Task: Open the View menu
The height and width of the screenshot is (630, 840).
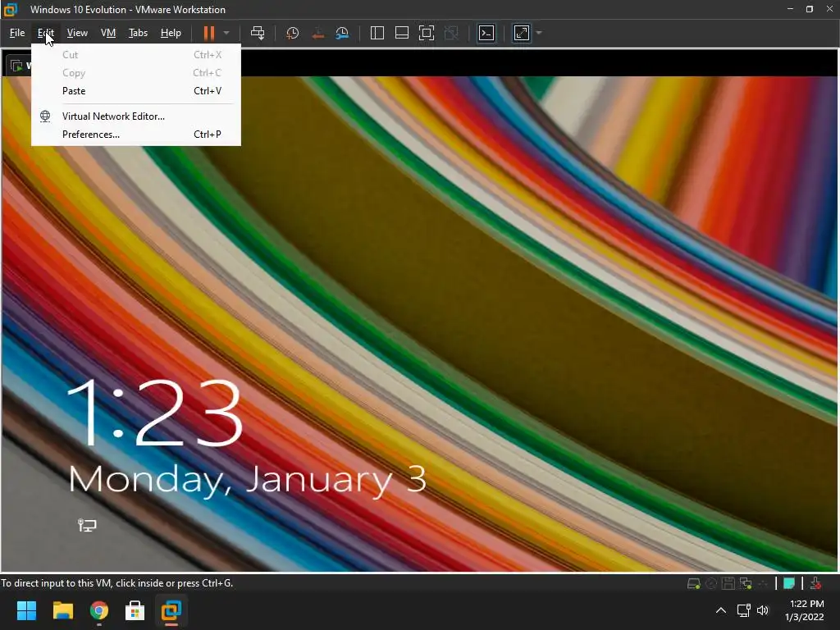Action: pyautogui.click(x=77, y=33)
